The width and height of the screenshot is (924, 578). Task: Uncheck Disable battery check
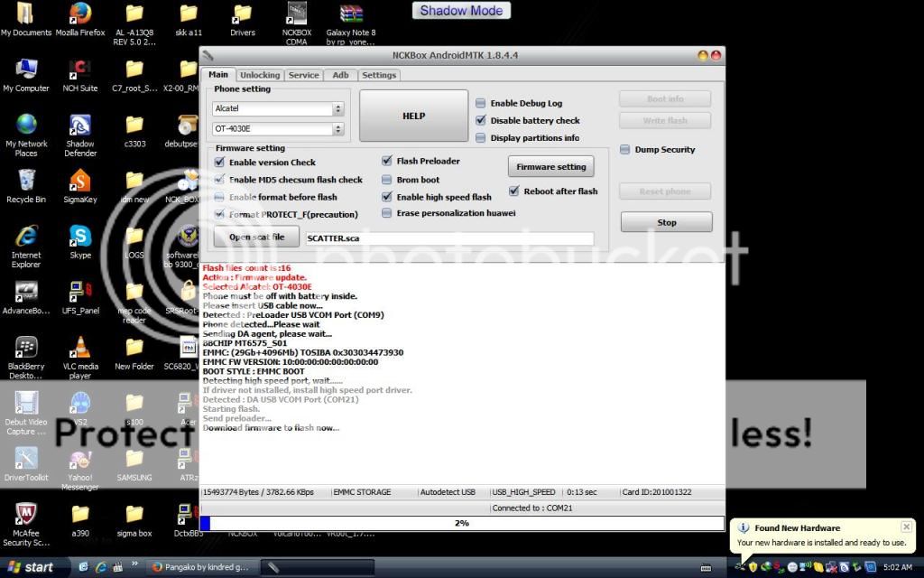(x=481, y=120)
